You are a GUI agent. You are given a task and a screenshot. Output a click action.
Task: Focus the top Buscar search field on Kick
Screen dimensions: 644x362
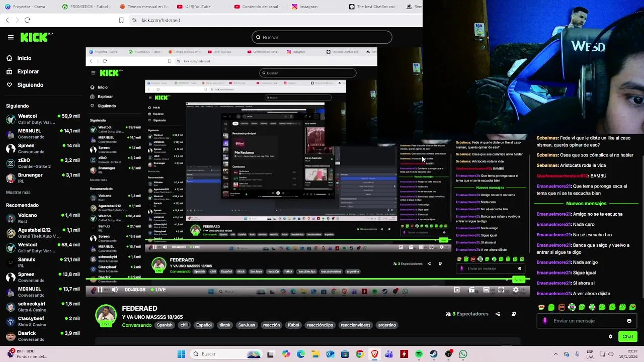[x=322, y=37]
